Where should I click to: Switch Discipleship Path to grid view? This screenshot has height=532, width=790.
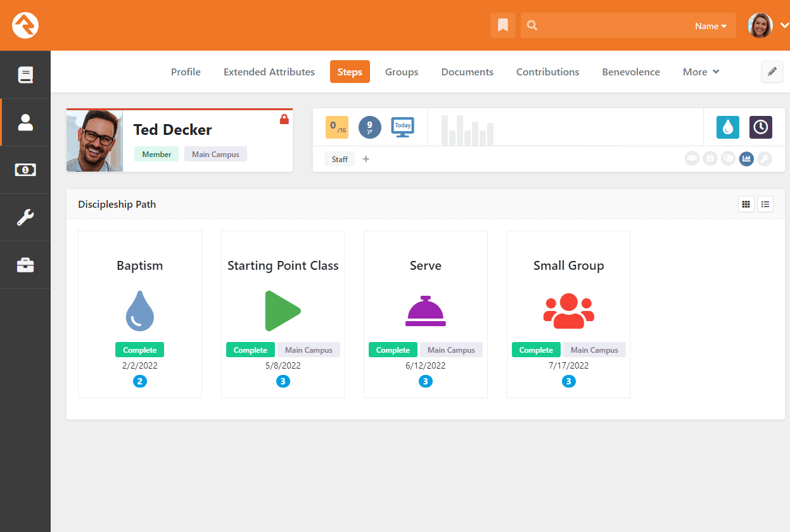click(746, 204)
